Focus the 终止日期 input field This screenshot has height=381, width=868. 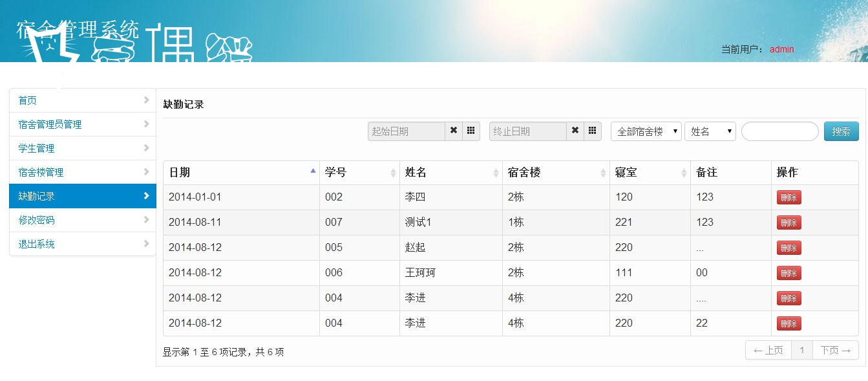pyautogui.click(x=528, y=131)
